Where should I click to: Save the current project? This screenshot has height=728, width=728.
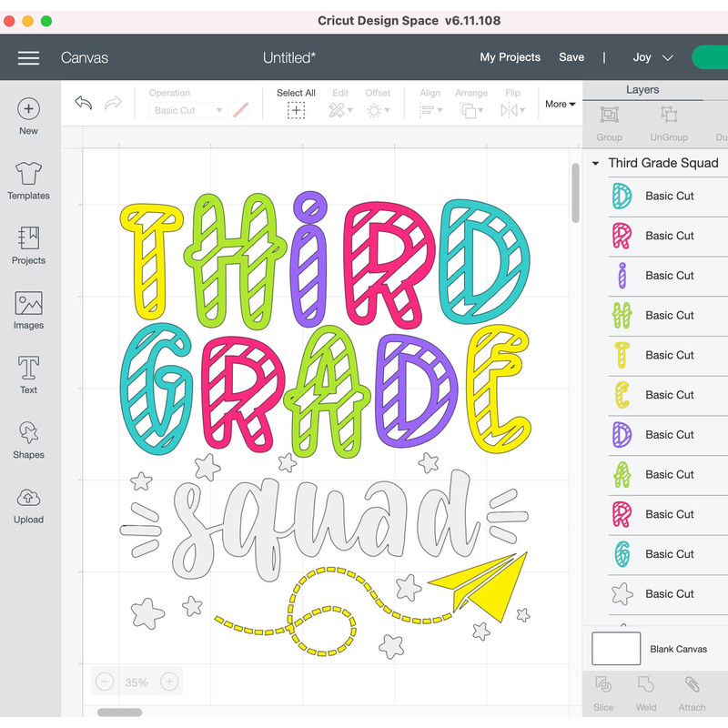point(571,57)
